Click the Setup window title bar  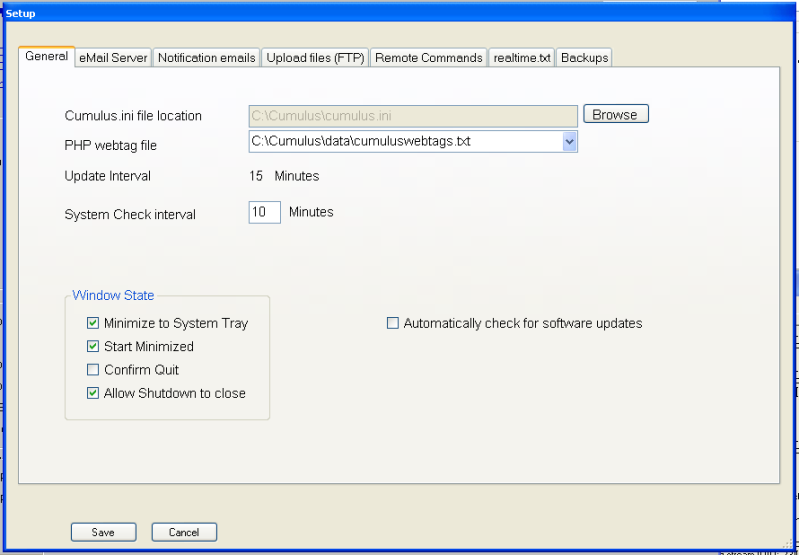point(400,13)
